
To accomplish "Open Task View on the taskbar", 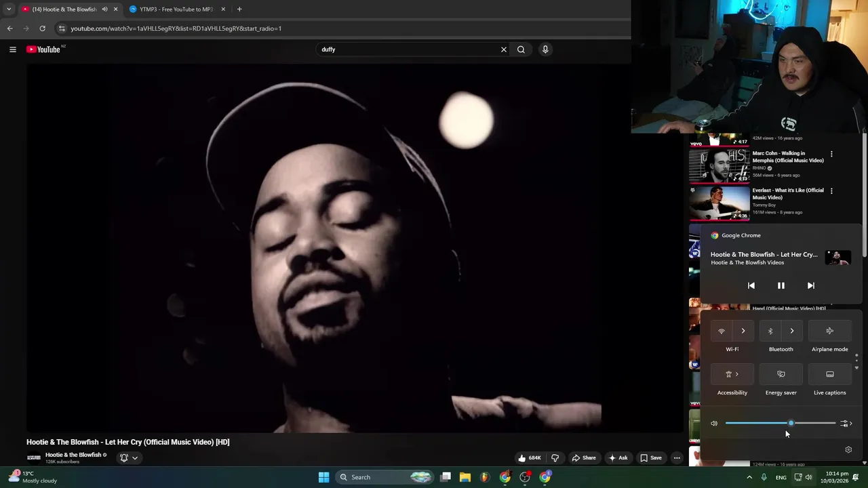I will click(446, 477).
